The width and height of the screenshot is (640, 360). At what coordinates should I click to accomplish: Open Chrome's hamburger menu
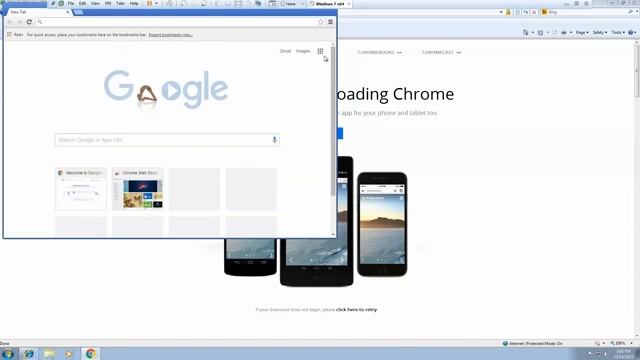click(330, 22)
